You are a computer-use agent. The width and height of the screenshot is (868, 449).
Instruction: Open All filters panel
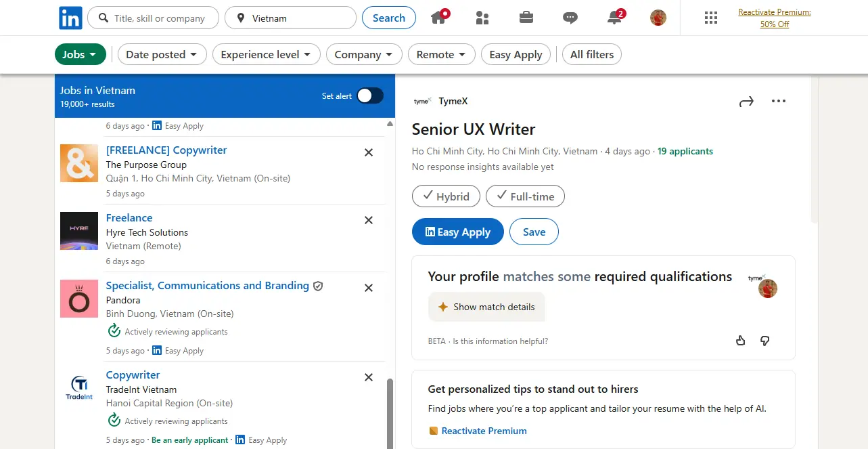click(x=592, y=54)
